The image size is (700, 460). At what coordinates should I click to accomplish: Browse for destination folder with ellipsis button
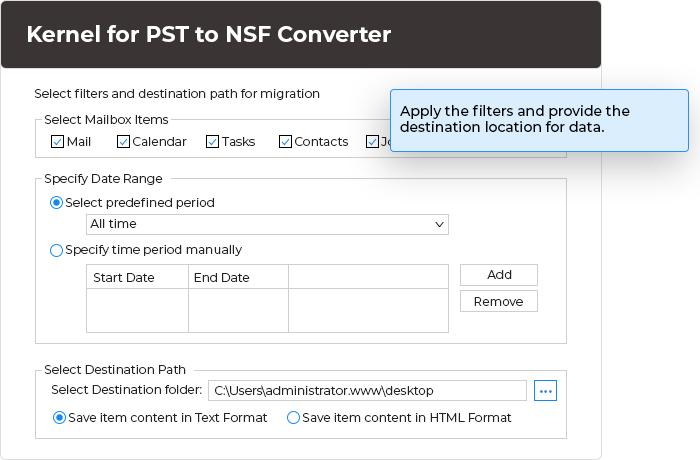tap(545, 391)
